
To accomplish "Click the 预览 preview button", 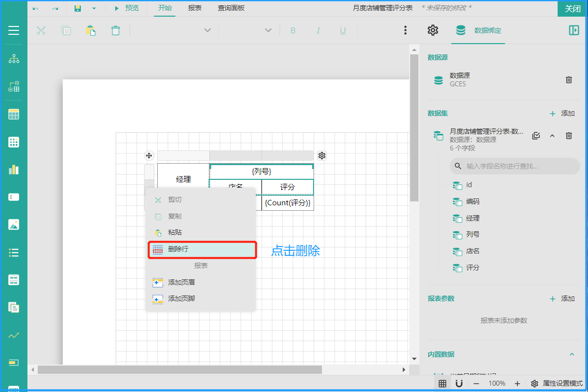I will [126, 8].
